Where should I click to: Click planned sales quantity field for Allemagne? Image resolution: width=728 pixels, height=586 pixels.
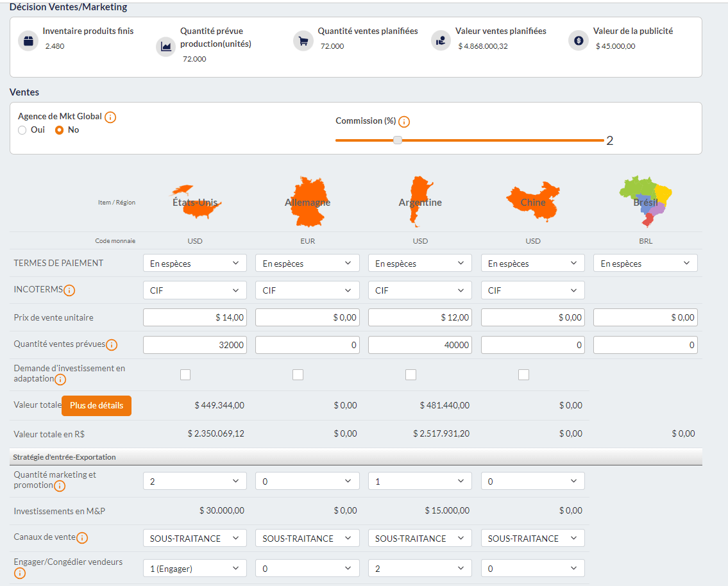pyautogui.click(x=307, y=345)
